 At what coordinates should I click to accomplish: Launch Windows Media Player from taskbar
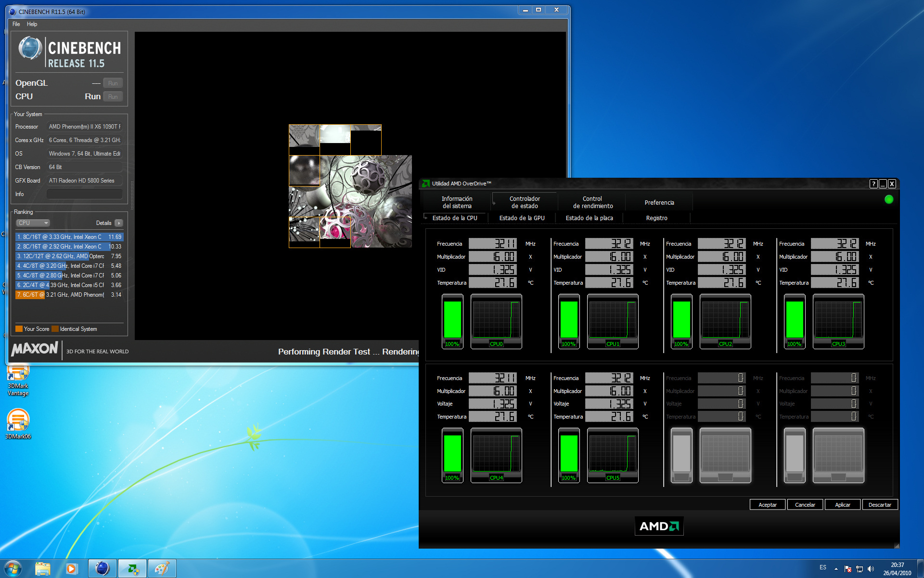(x=72, y=568)
